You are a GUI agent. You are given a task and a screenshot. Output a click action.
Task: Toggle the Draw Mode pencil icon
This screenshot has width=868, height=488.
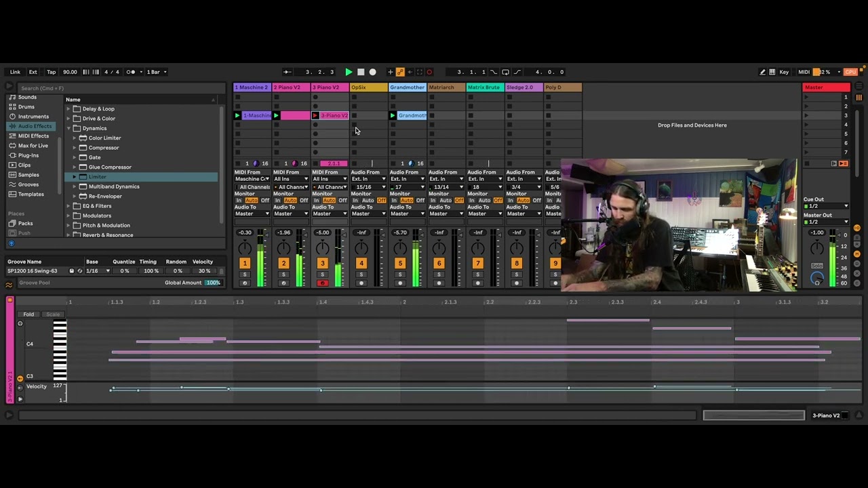pos(762,72)
